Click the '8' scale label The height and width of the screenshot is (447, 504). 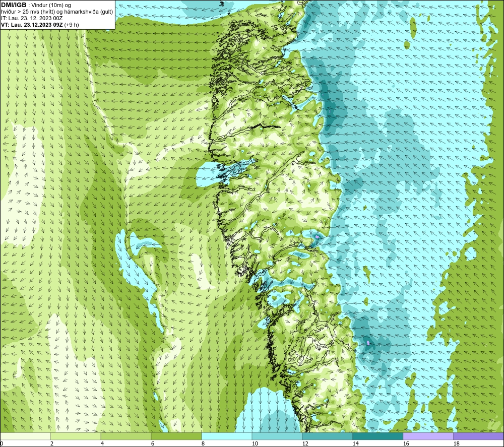point(203,444)
